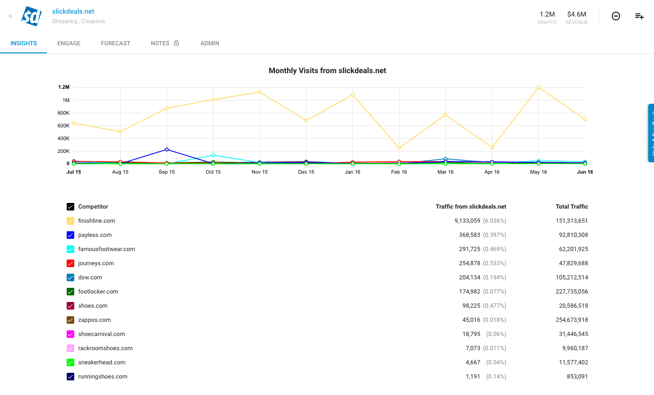Toggle the sneakerhead.com green checkbox
The height and width of the screenshot is (395, 654).
coord(70,362)
